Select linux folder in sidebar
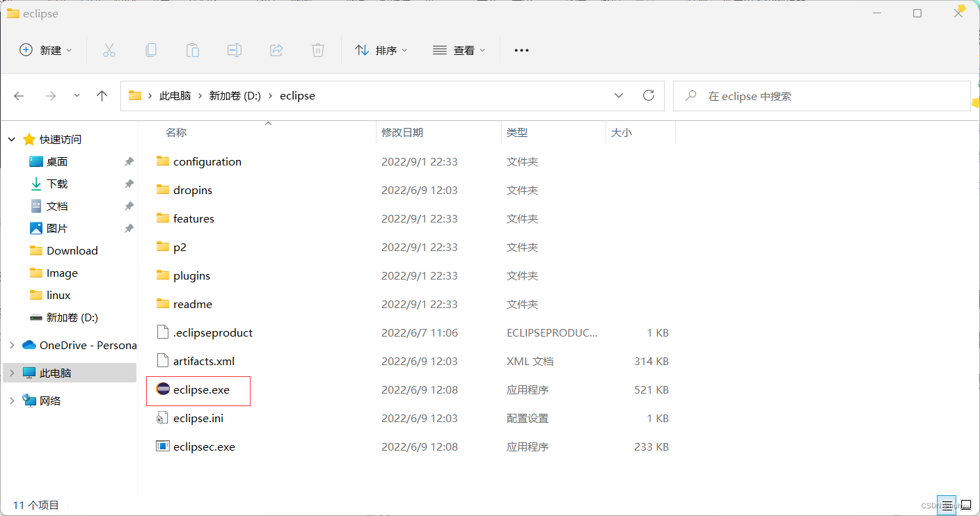Viewport: 980px width, 516px height. coord(58,295)
